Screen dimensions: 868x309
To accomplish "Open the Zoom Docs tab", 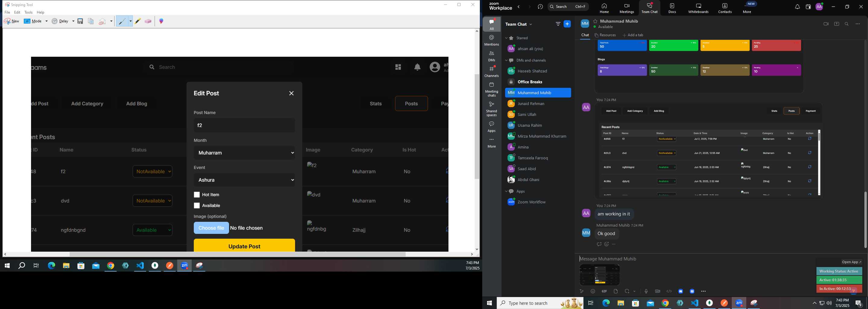I will [672, 8].
